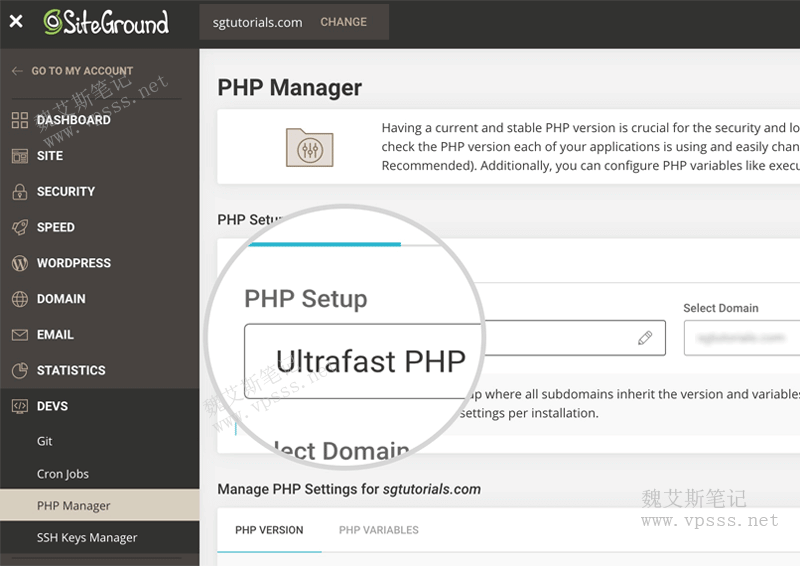The image size is (800, 566).
Task: Expand the SITE menu section
Action: click(x=50, y=156)
